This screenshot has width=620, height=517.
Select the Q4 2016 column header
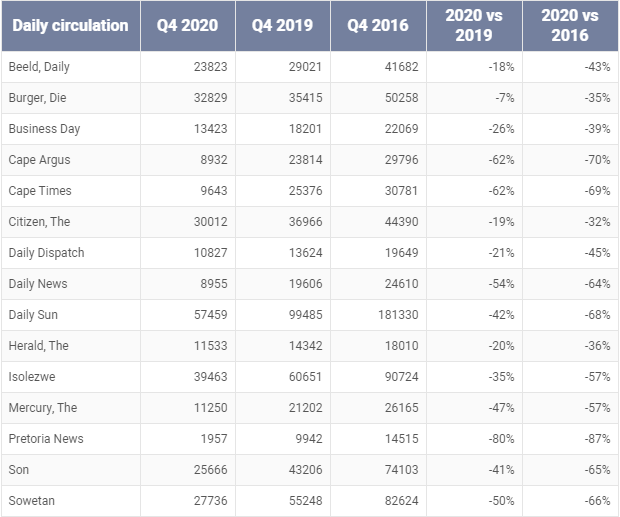(x=378, y=25)
